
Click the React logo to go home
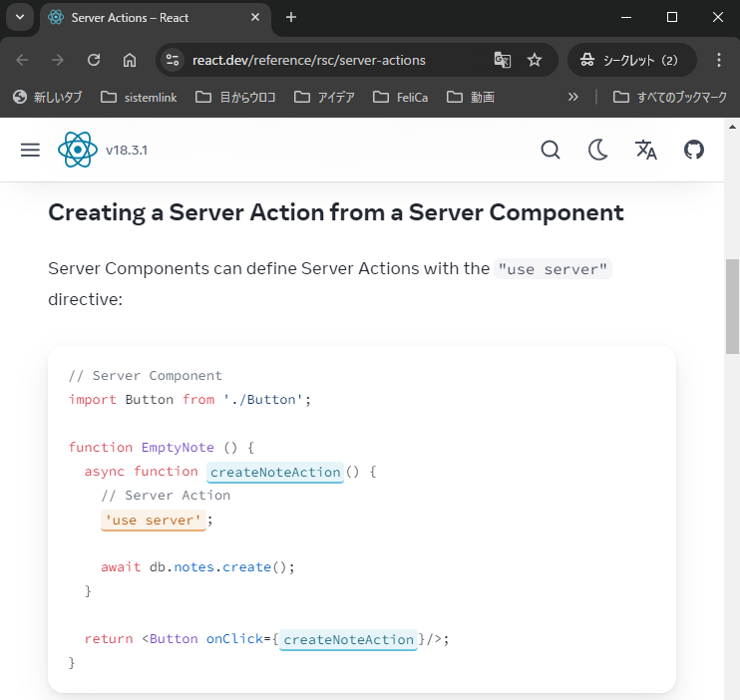tap(78, 150)
